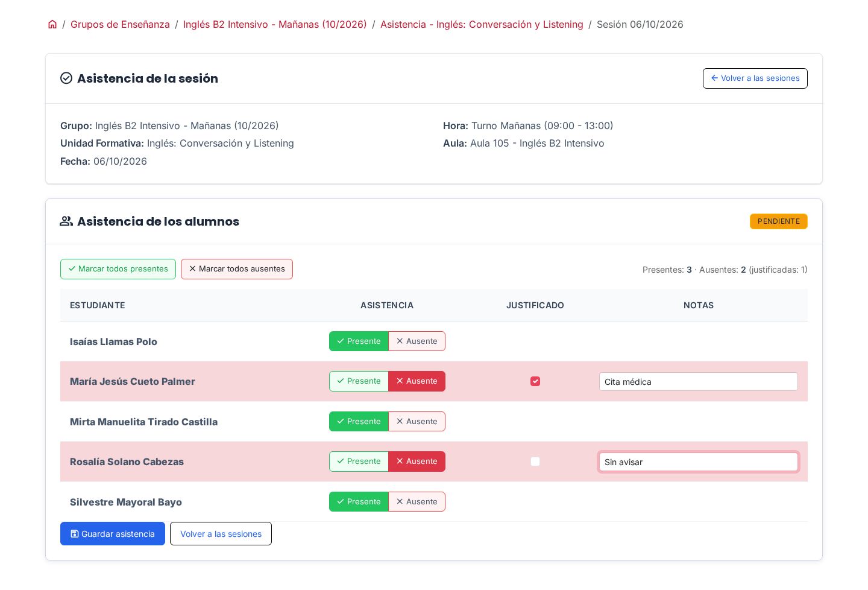Mark Rosalía Solano Cabezas as Presente
The image size is (868, 590).
pos(359,462)
